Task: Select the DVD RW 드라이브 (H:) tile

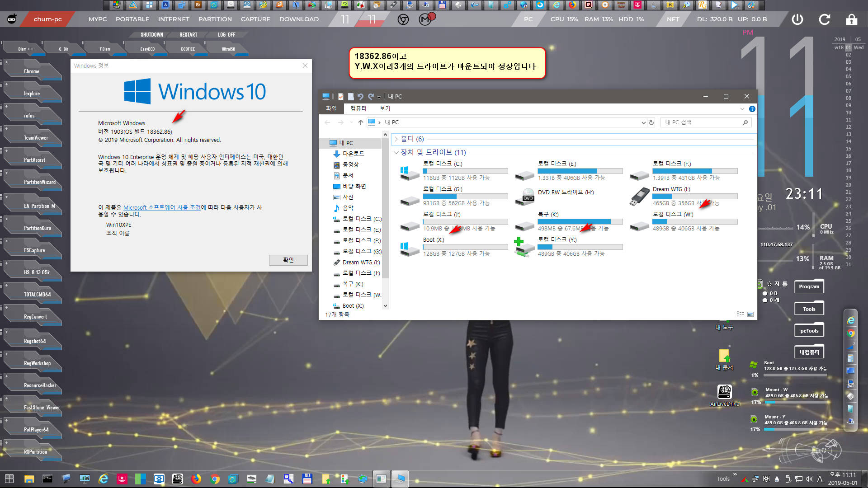Action: [569, 196]
